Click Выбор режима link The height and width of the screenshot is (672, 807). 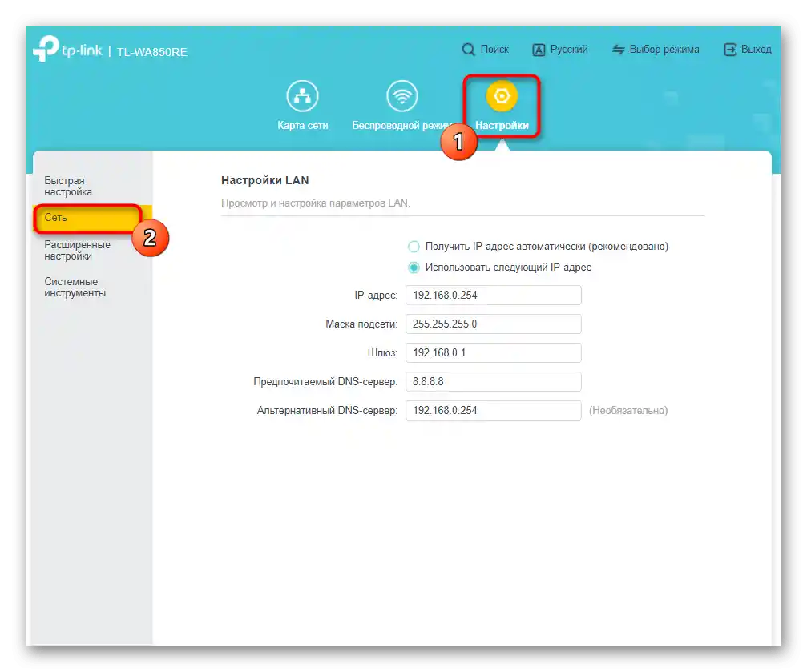pos(664,50)
